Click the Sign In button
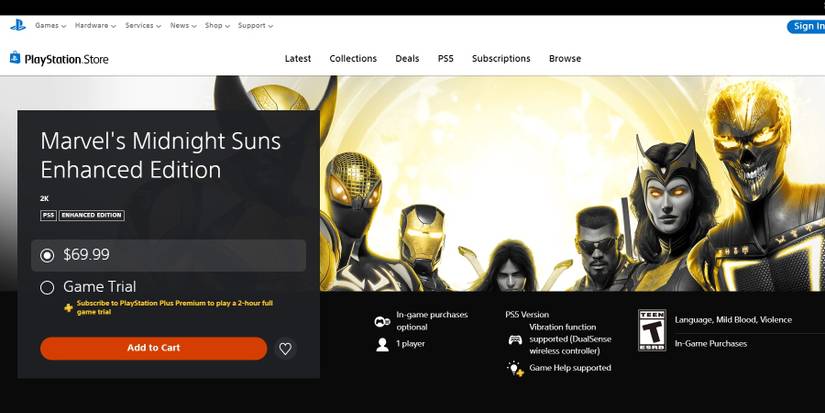Screen dimensions: 825x413 807,26
